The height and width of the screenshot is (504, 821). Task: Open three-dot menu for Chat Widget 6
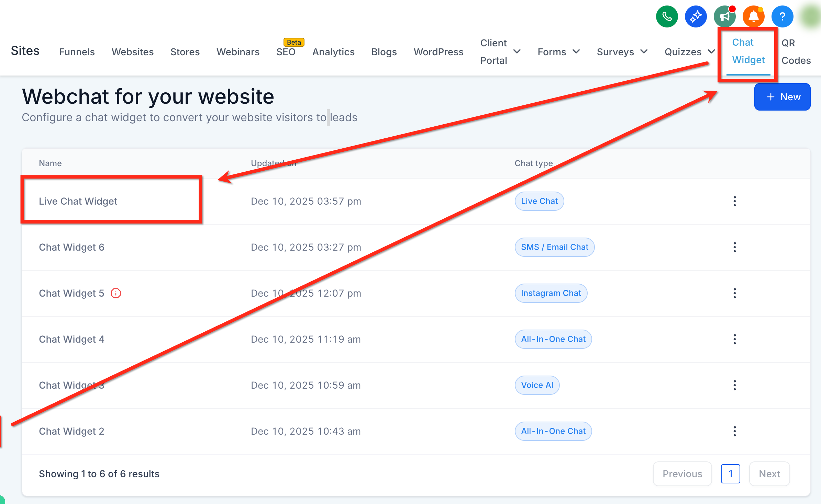pos(734,247)
